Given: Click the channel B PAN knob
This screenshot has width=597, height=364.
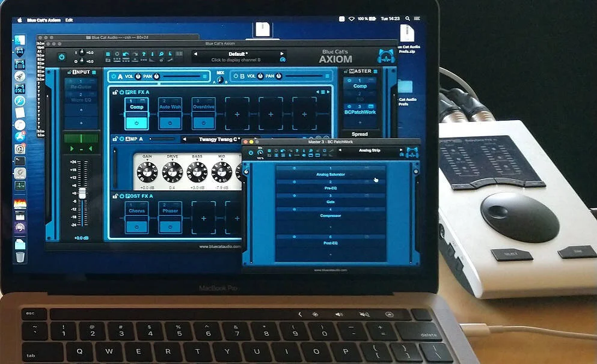Looking at the screenshot, I should [x=279, y=76].
